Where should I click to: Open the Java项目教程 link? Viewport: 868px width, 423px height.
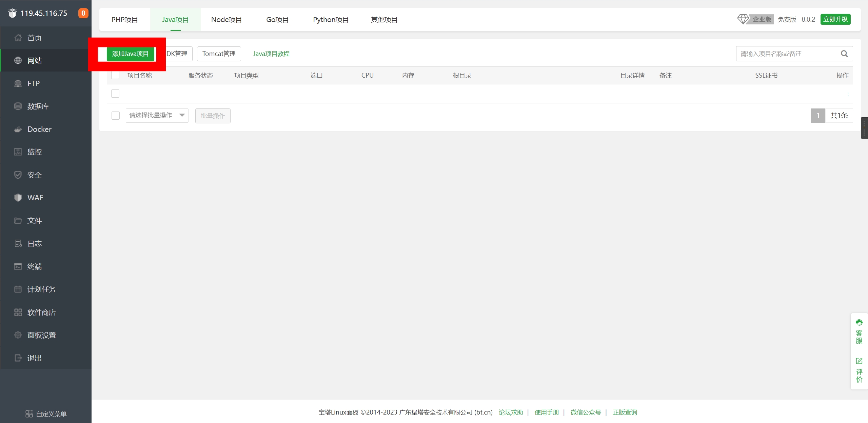271,54
